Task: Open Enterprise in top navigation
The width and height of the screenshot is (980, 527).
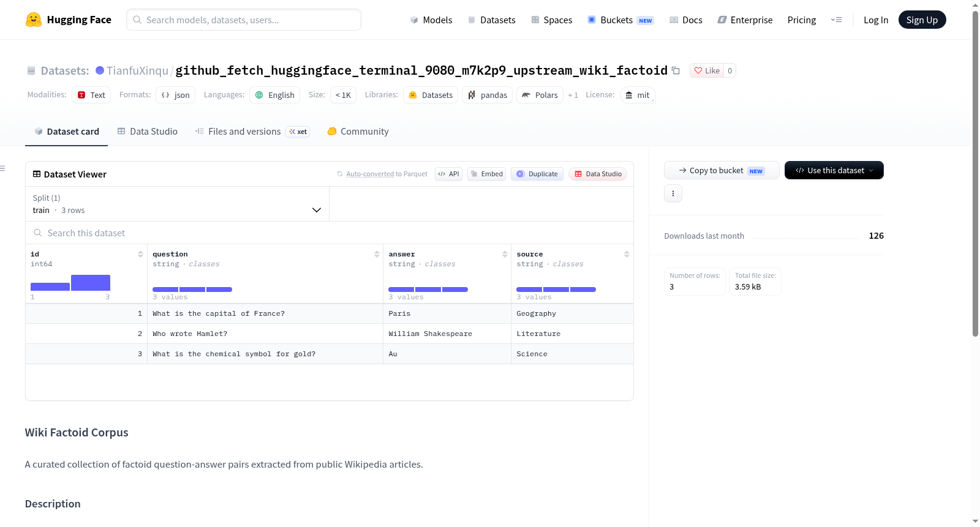Action: pos(745,20)
